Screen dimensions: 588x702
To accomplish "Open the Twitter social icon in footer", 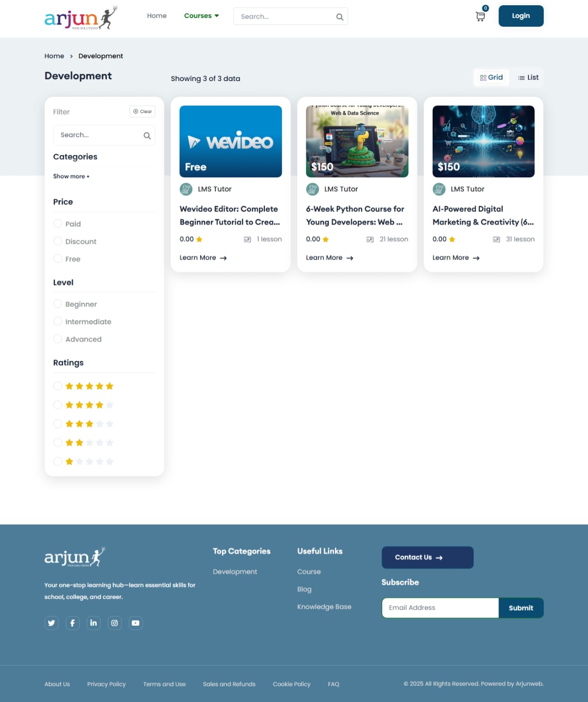I will click(x=51, y=623).
